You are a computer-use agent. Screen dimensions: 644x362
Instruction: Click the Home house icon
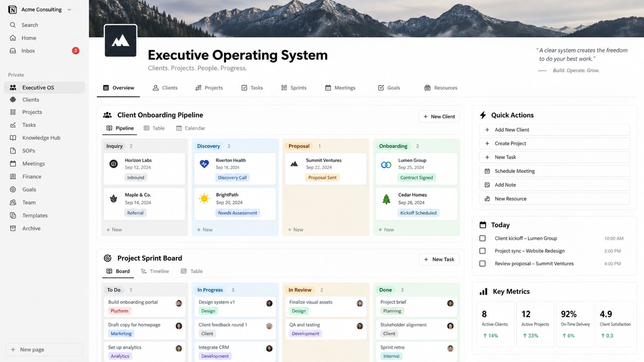13,38
